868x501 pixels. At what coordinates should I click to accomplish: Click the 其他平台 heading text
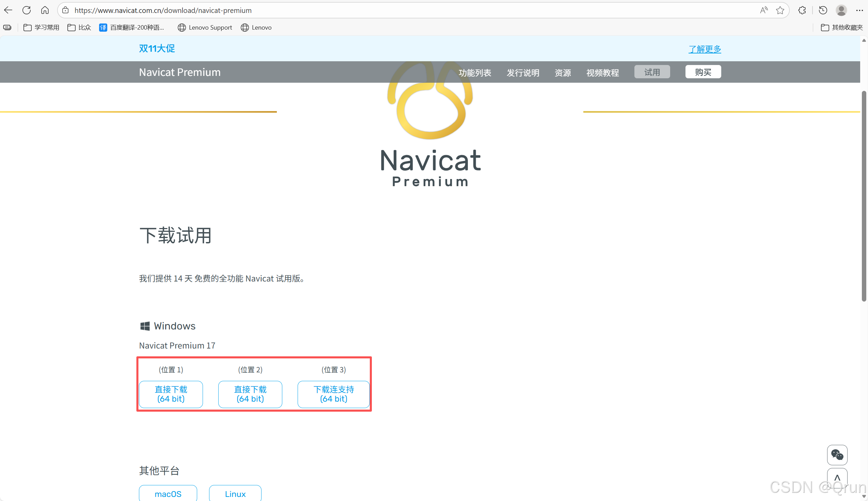[159, 470]
